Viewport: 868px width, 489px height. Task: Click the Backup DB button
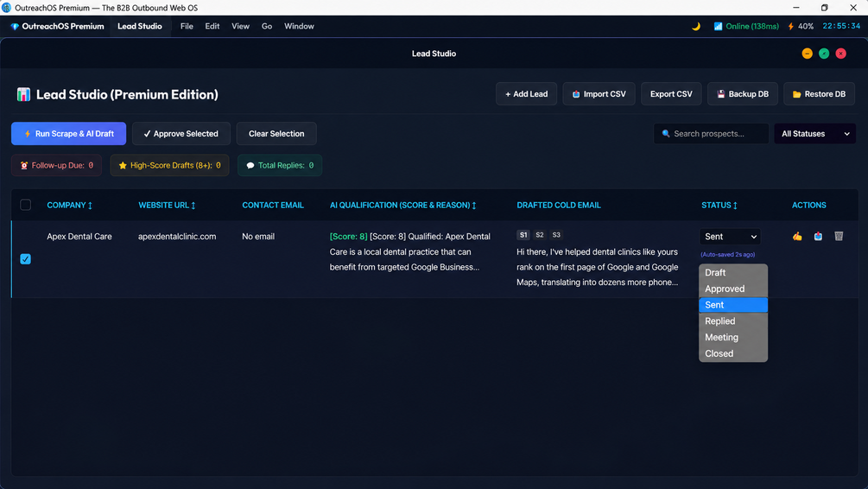pyautogui.click(x=743, y=94)
